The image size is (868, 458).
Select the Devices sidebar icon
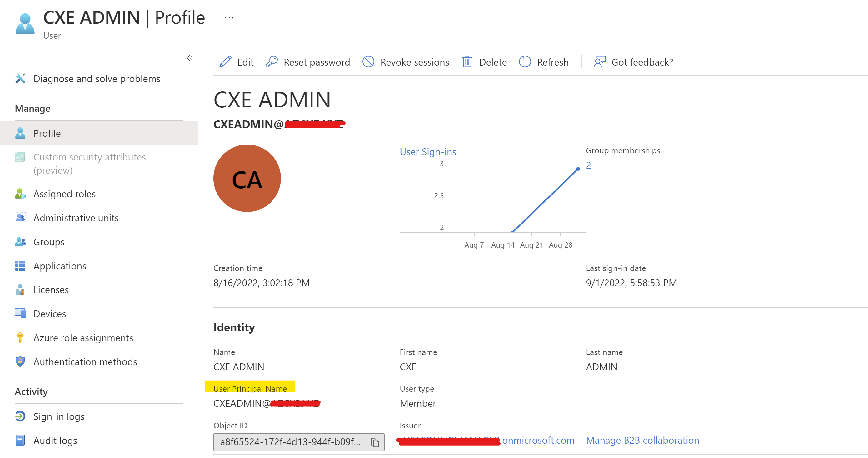(x=20, y=313)
